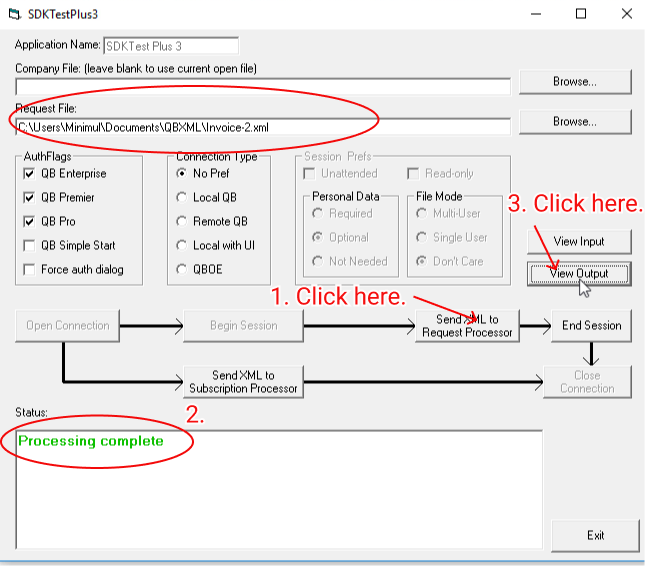
Task: Minimize the SDKTestPlus3 window
Action: 536,14
